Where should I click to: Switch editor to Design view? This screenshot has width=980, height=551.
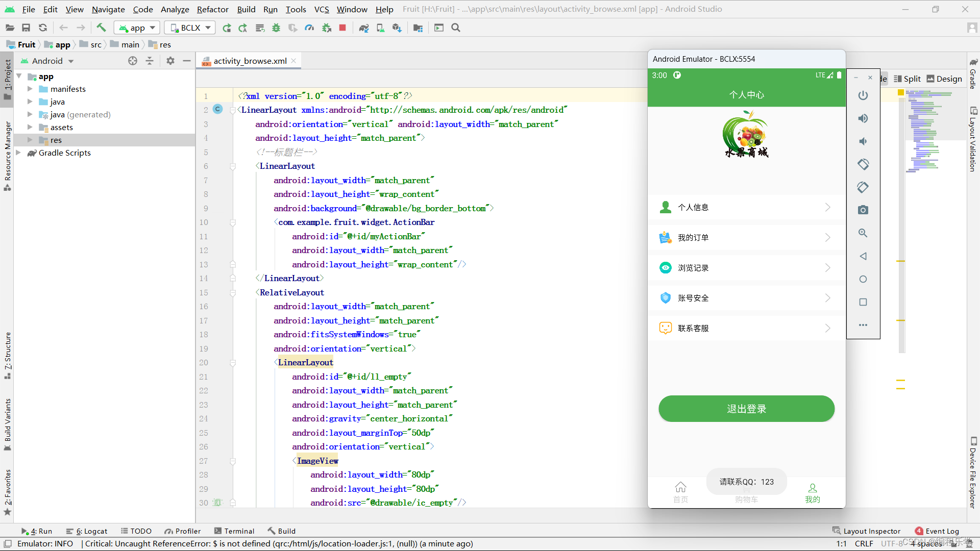tap(944, 79)
